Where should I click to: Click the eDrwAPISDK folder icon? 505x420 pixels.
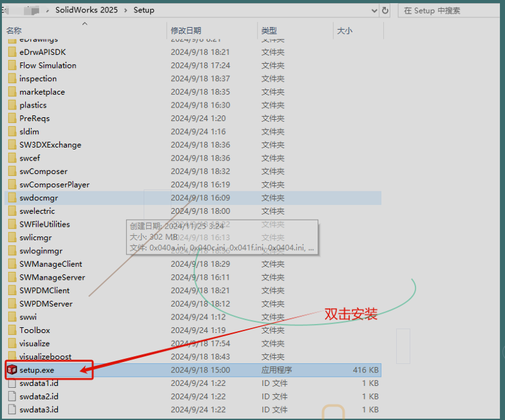pos(12,52)
